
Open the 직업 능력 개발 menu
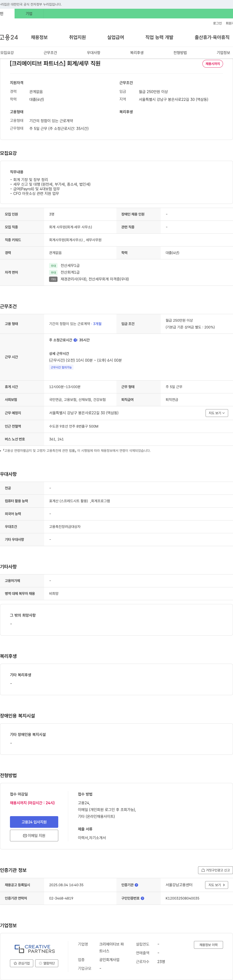(x=159, y=37)
